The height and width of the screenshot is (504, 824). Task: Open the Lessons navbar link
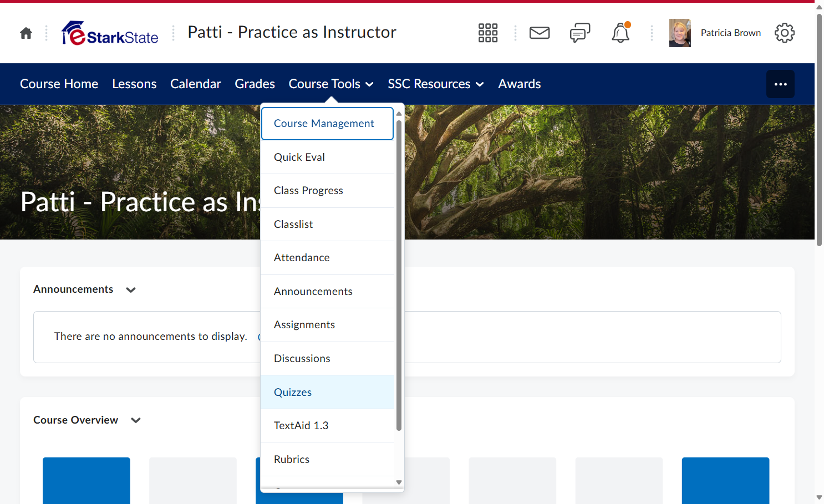pos(134,84)
